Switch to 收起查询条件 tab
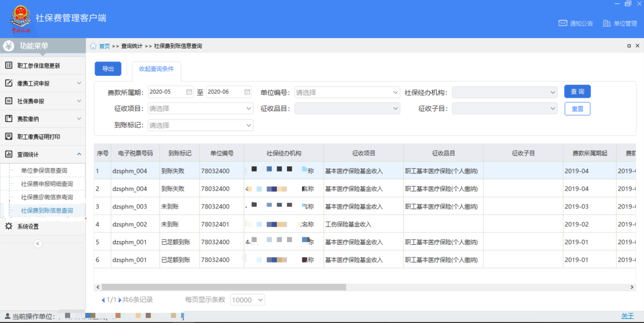Viewport: 644px width, 323px height. coord(156,69)
